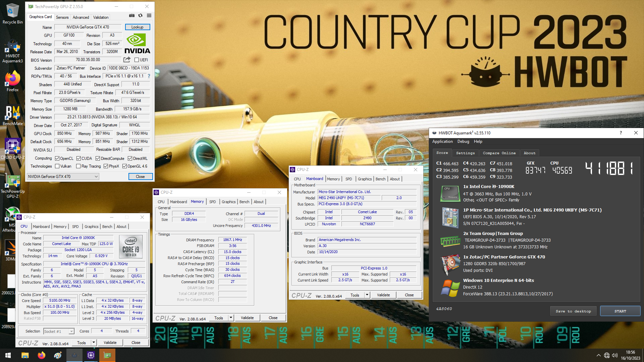This screenshot has height=362, width=644.
Task: Open the Validation tab in GPU-Z
Action: tap(101, 17)
